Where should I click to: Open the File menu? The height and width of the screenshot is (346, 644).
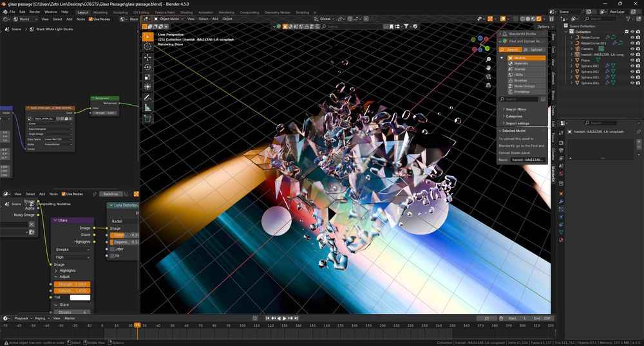(x=12, y=12)
